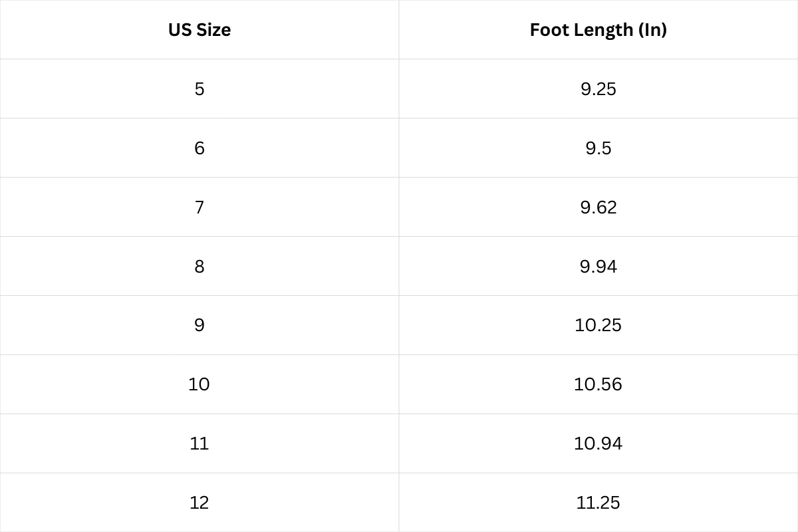Select the US size 11 cell
Image resolution: width=798 pixels, height=532 pixels.
point(199,444)
